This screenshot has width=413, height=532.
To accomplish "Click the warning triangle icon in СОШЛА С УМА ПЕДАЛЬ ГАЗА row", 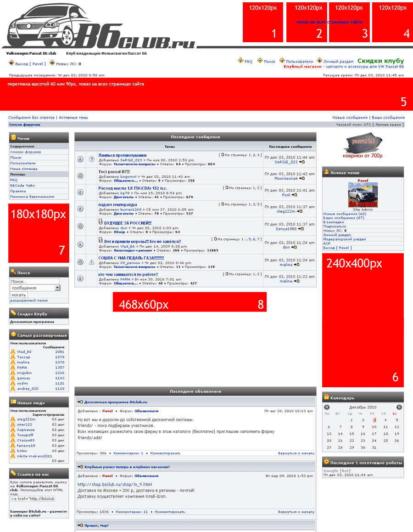I will click(91, 262).
